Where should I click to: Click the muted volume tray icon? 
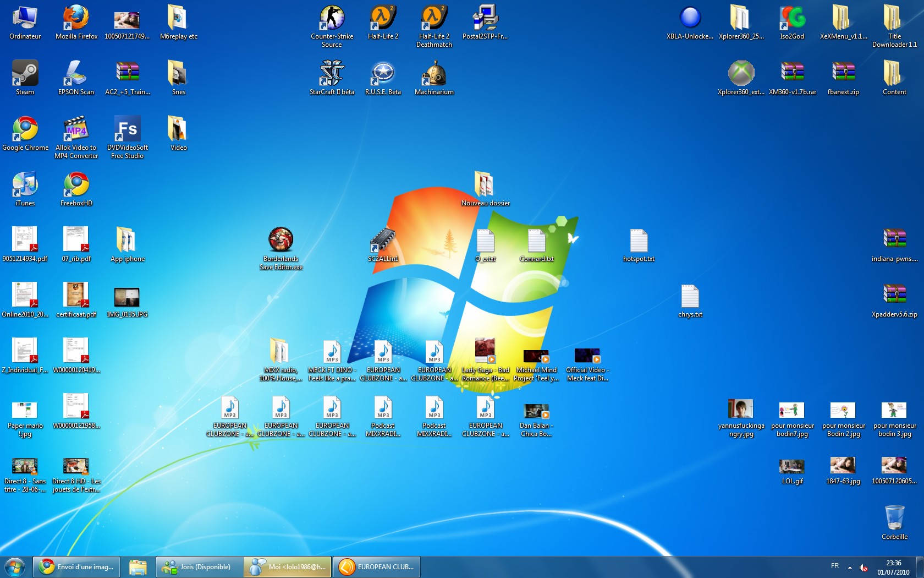(864, 568)
